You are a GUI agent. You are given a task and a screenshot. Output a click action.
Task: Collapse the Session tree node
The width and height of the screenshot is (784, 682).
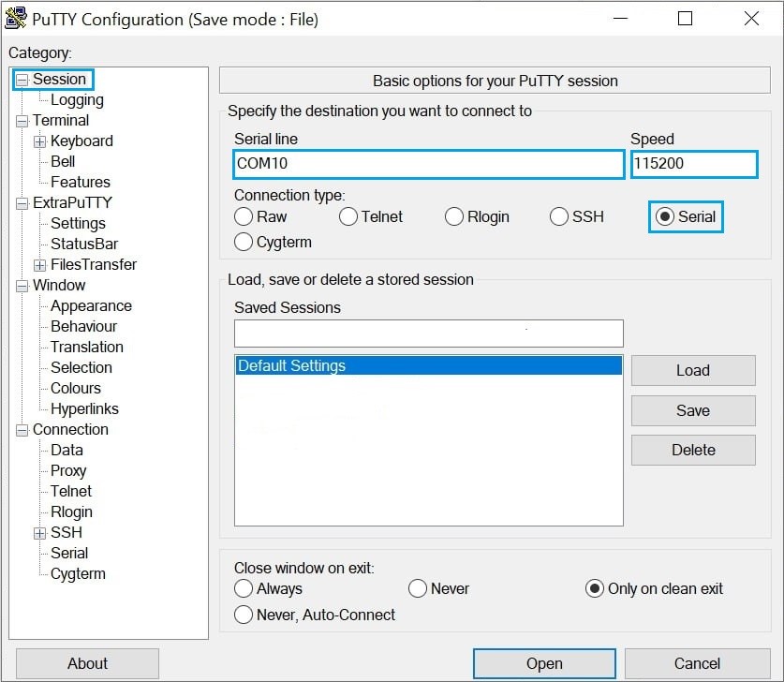click(22, 80)
